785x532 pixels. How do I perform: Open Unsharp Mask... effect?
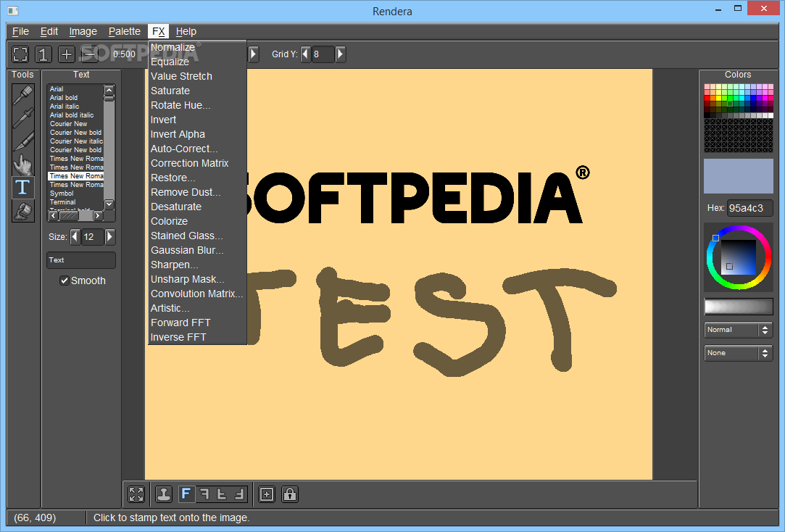(x=197, y=280)
